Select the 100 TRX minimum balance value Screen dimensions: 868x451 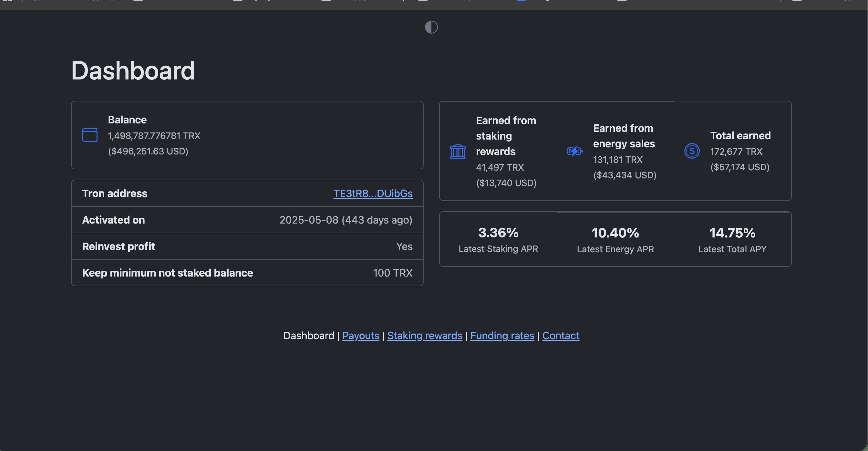(x=393, y=273)
